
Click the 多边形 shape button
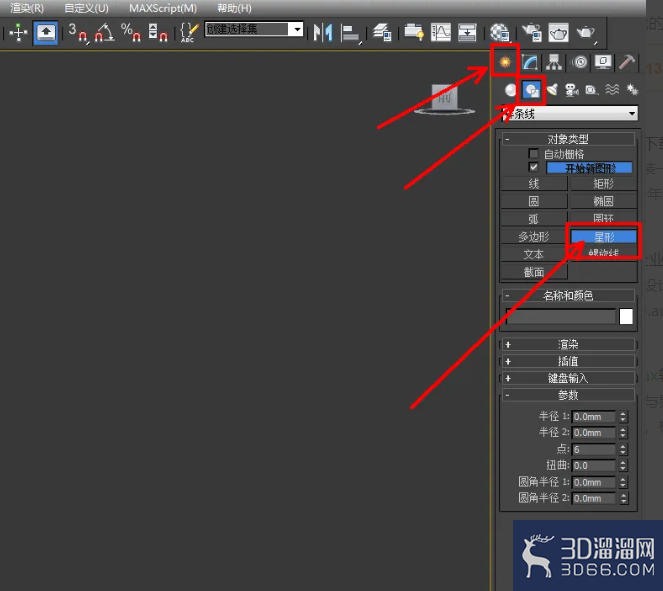(534, 237)
